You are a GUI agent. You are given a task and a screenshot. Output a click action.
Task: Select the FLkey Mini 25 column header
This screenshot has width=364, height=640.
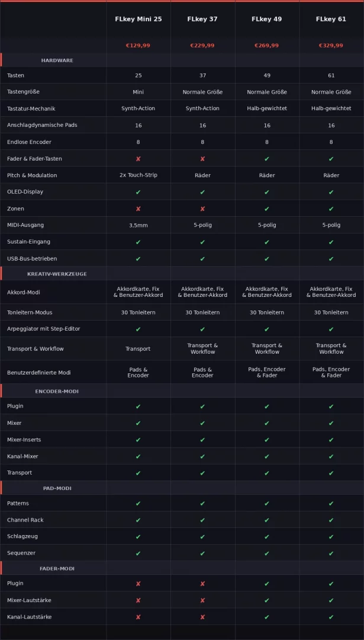coord(138,19)
